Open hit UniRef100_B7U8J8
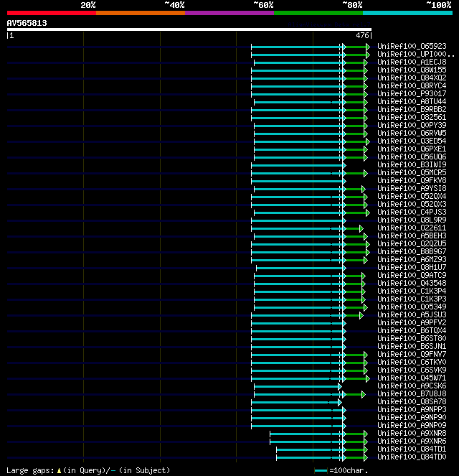This screenshot has height=476, width=459. pyautogui.click(x=412, y=393)
